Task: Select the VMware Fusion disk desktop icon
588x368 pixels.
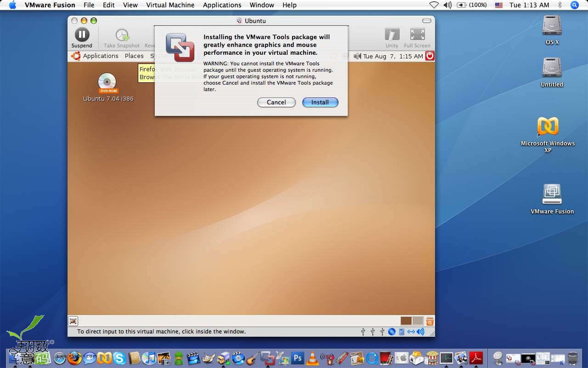Action: tap(552, 199)
